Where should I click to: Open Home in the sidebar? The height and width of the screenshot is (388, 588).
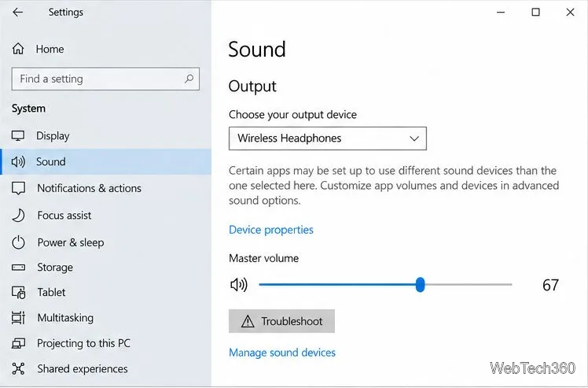tap(50, 49)
